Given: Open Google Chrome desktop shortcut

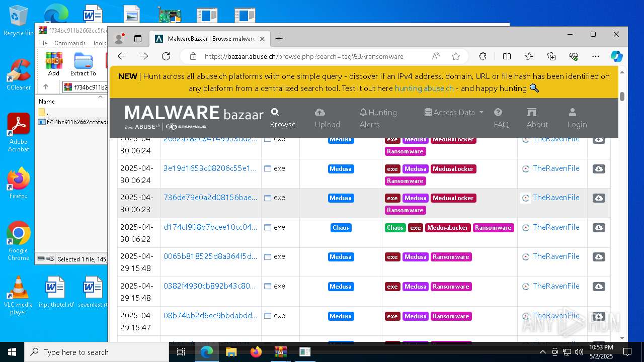Looking at the screenshot, I should [x=18, y=241].
